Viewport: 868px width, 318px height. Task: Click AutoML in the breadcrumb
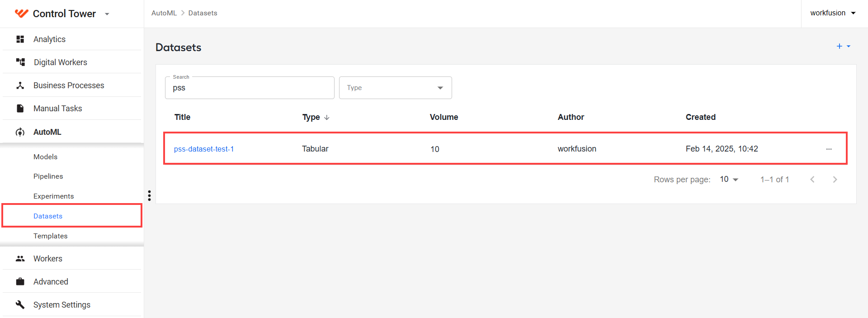point(164,13)
